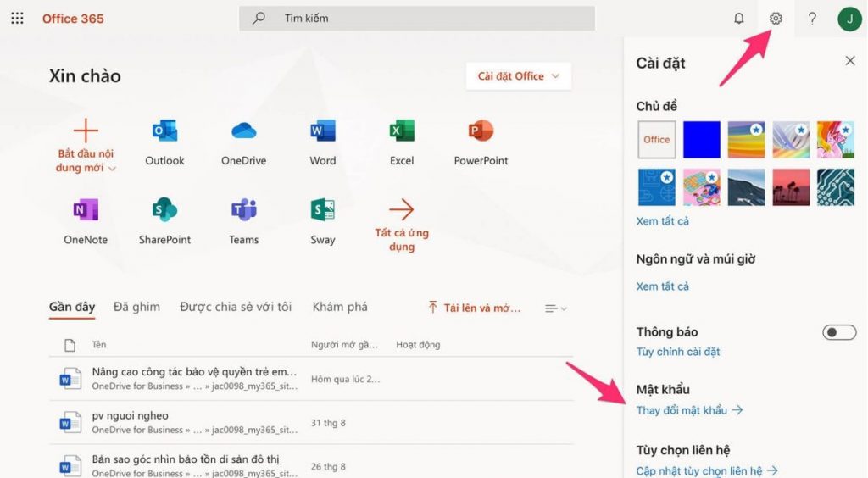The width and height of the screenshot is (868, 478).
Task: Select the mountain landscape theme
Action: [x=746, y=187]
